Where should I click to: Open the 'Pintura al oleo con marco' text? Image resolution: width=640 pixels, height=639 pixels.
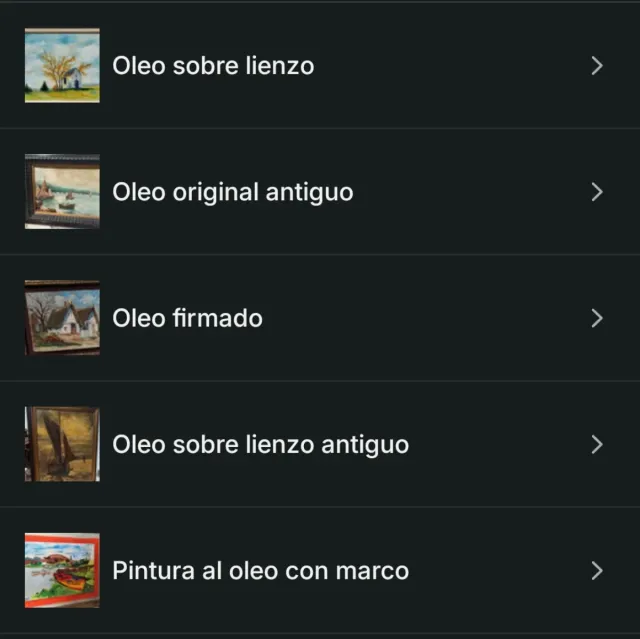(x=260, y=571)
